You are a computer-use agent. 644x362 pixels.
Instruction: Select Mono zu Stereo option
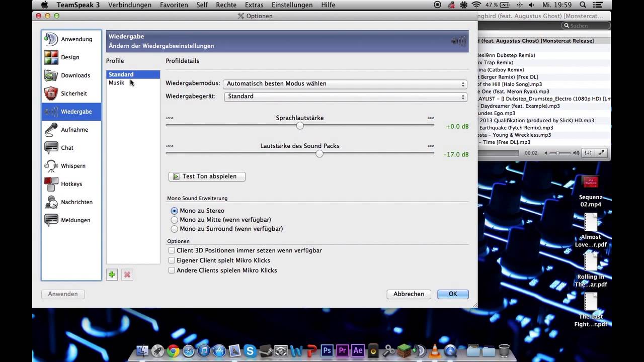(x=197, y=211)
